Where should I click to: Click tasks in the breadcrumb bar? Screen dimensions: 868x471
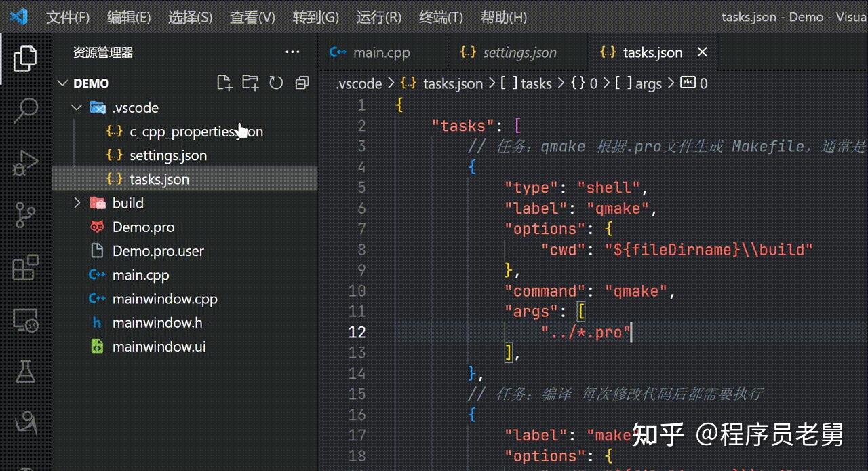click(536, 83)
